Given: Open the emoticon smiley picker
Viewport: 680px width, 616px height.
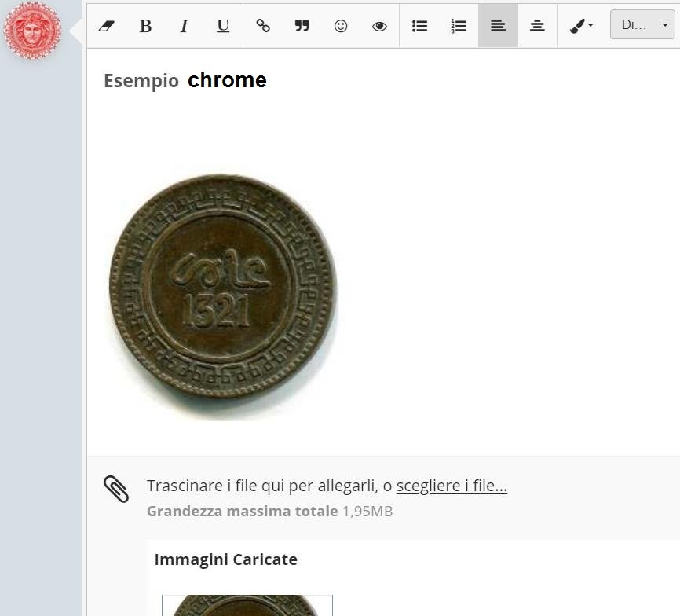Looking at the screenshot, I should [x=341, y=26].
